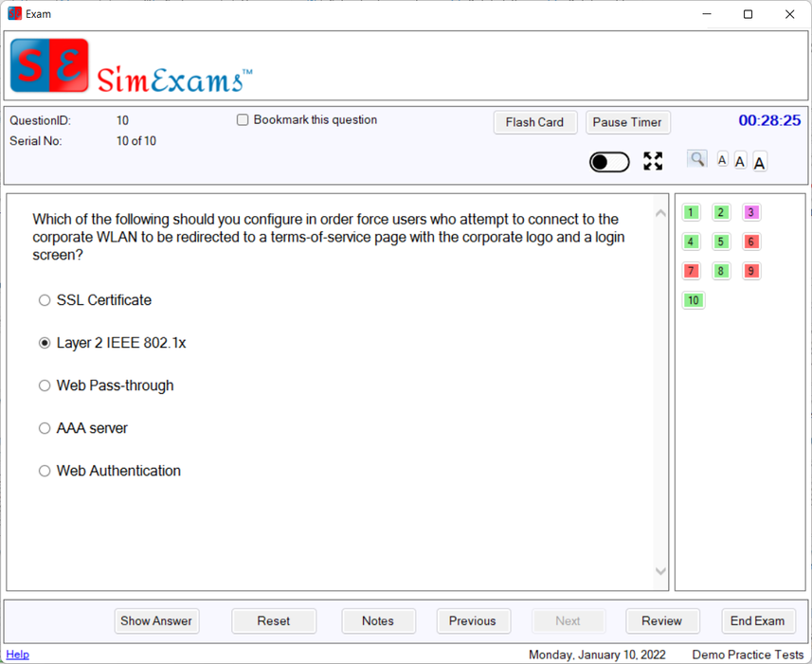812x664 pixels.
Task: Click the magnifier search icon
Action: [x=697, y=159]
